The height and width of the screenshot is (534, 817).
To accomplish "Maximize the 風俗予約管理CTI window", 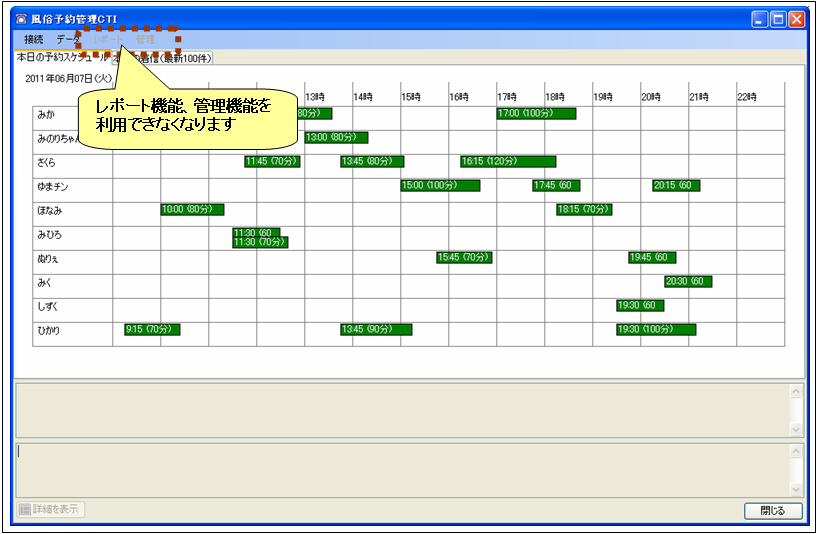I will [778, 19].
